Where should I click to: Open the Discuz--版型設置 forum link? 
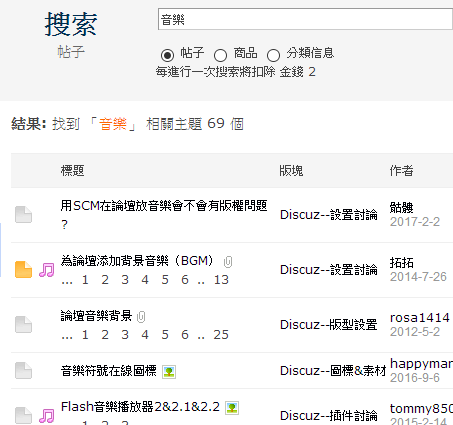pos(329,325)
